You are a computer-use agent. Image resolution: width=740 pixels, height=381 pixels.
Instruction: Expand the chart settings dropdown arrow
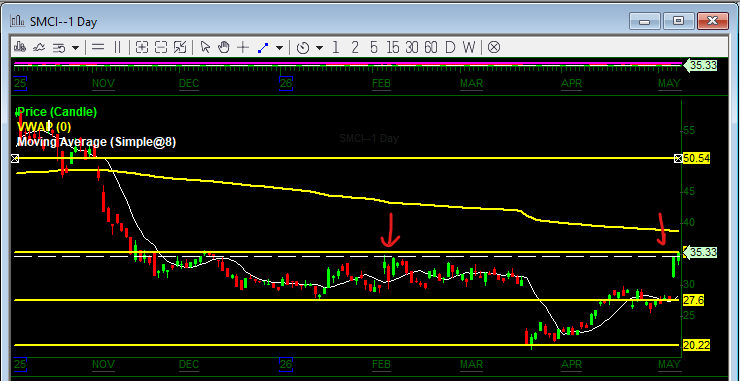click(75, 48)
